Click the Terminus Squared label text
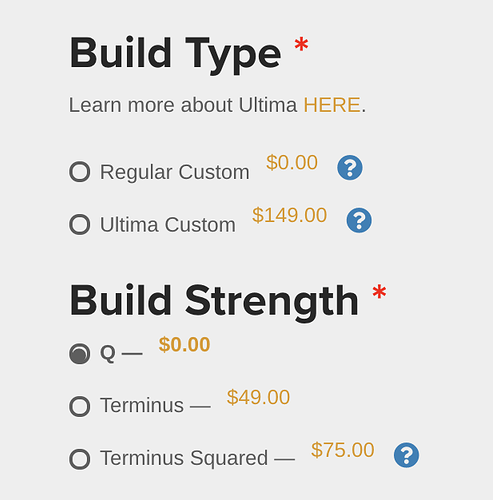This screenshot has width=493, height=500. (x=184, y=459)
